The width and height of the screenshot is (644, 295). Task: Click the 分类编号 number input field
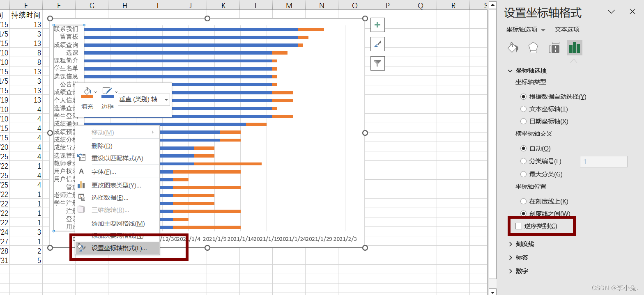coord(603,162)
